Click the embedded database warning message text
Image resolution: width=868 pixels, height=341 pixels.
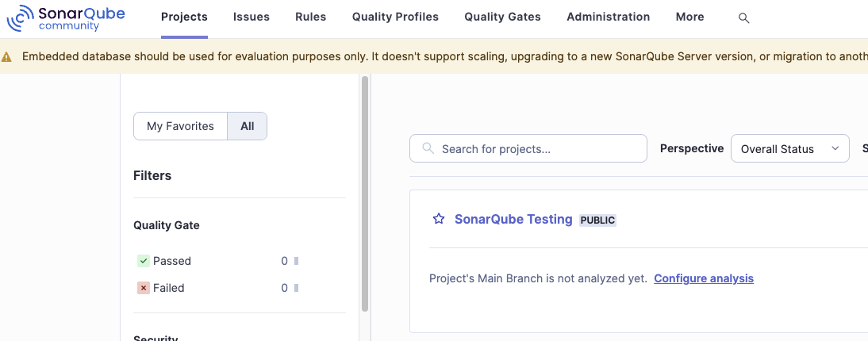click(x=444, y=56)
